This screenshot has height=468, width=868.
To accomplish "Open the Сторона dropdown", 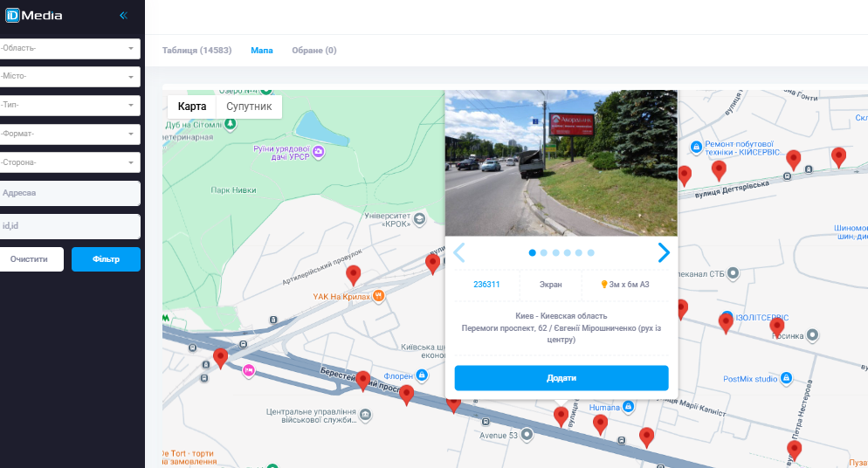I will 69,162.
